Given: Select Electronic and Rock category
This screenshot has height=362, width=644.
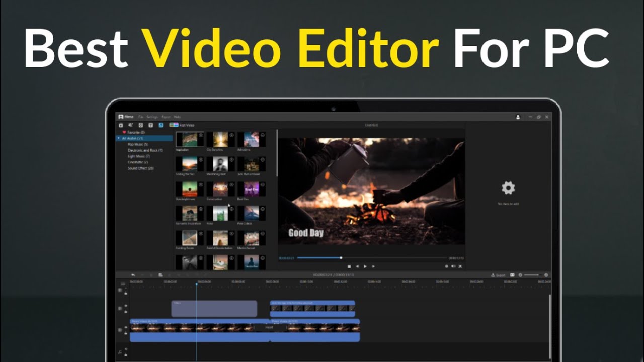Looking at the screenshot, I should [x=145, y=150].
